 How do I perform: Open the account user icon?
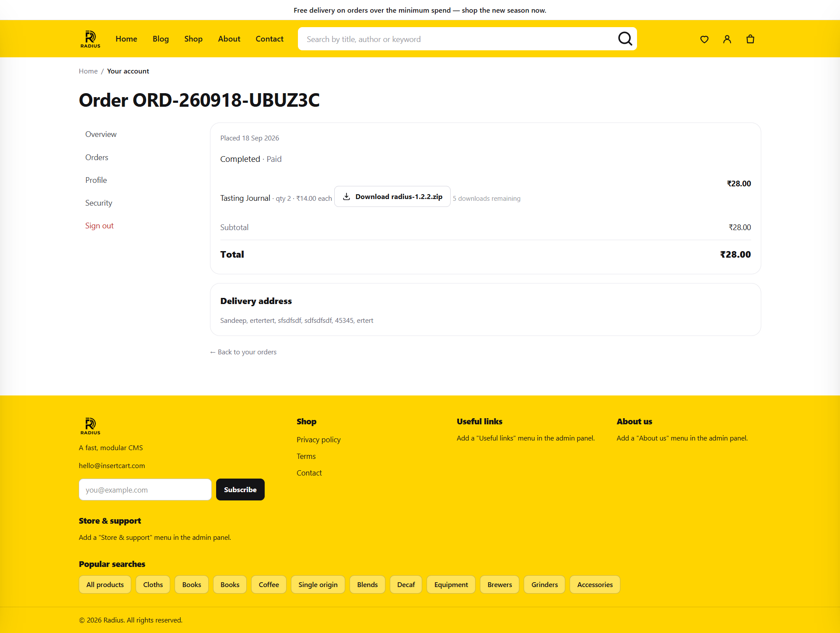click(727, 39)
